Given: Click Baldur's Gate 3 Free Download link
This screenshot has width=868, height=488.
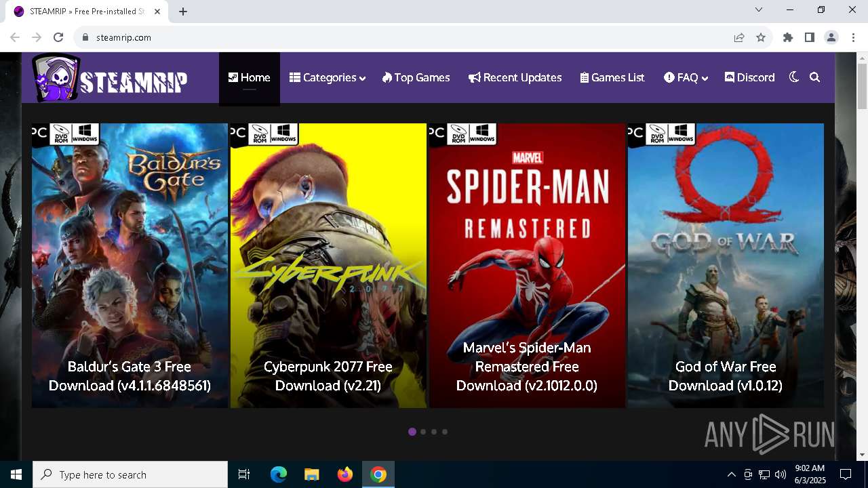Looking at the screenshot, I should tap(130, 376).
